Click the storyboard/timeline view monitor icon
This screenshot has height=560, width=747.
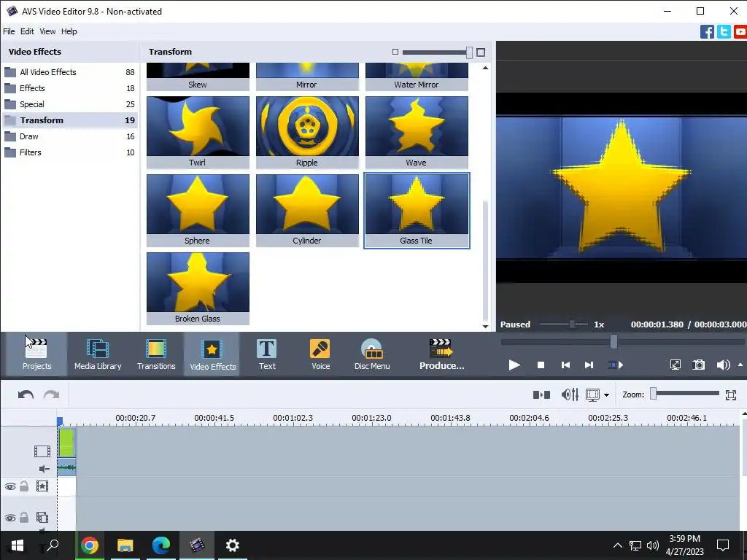point(592,394)
